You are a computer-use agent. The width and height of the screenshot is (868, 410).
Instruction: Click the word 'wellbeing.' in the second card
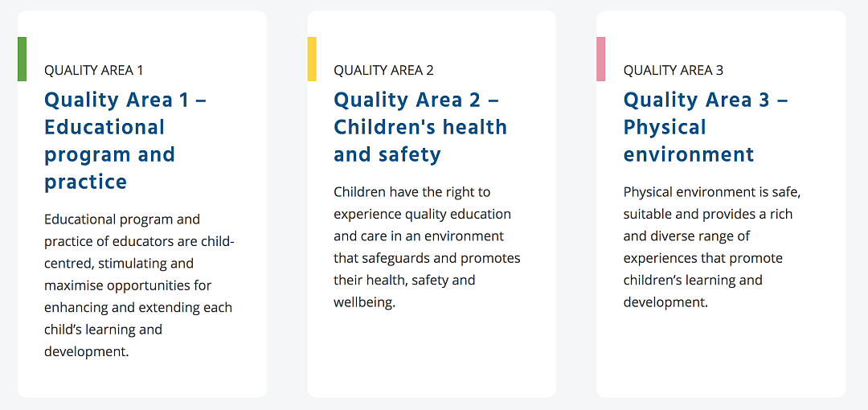pos(365,302)
